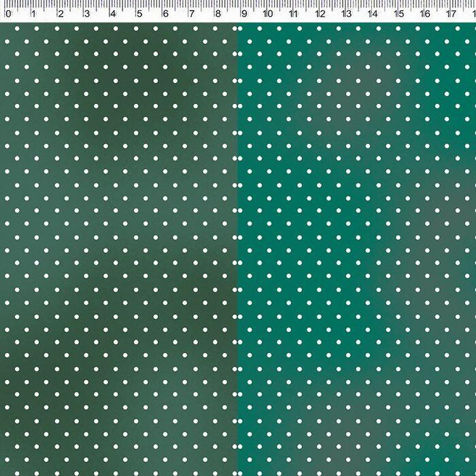The width and height of the screenshot is (476, 476).
Task: Select the 9 mark on the ruler
Action: (x=243, y=13)
